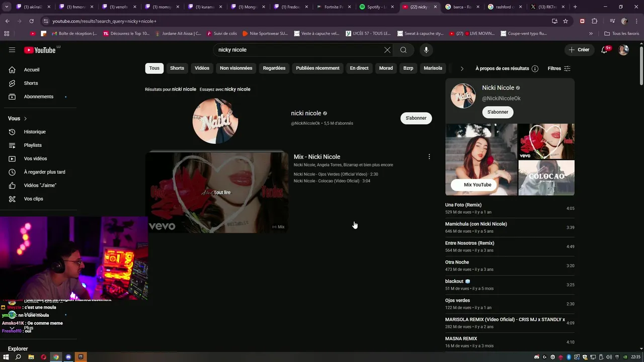Open the mix result's three-dot menu
Screen dimensions: 644x362
[429, 157]
